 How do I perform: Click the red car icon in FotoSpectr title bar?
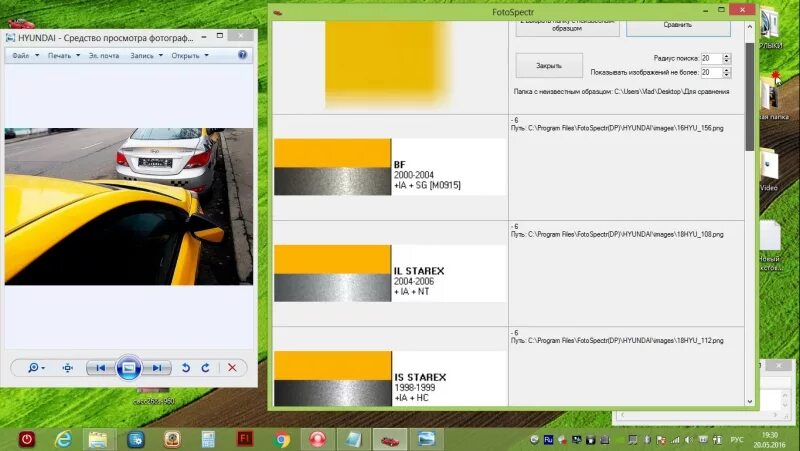[x=278, y=12]
